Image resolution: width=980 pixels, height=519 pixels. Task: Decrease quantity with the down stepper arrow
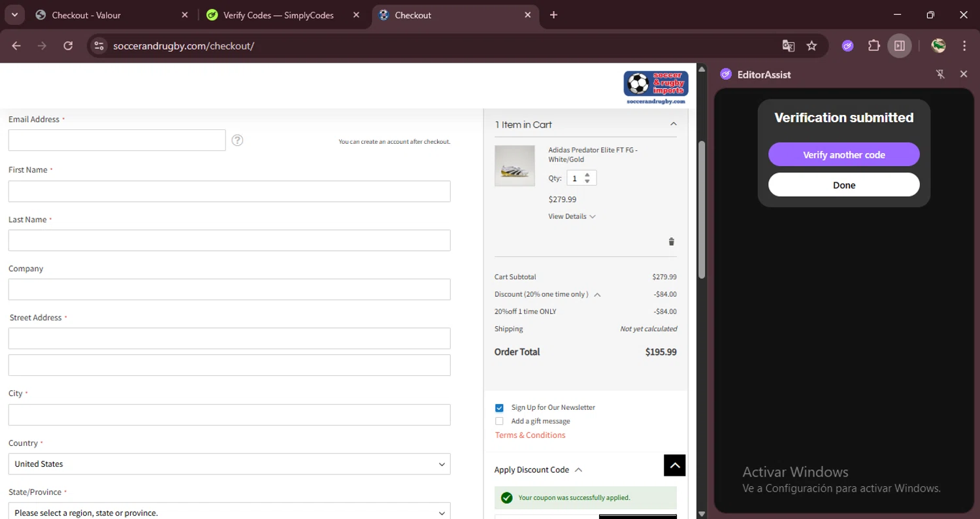(x=587, y=181)
